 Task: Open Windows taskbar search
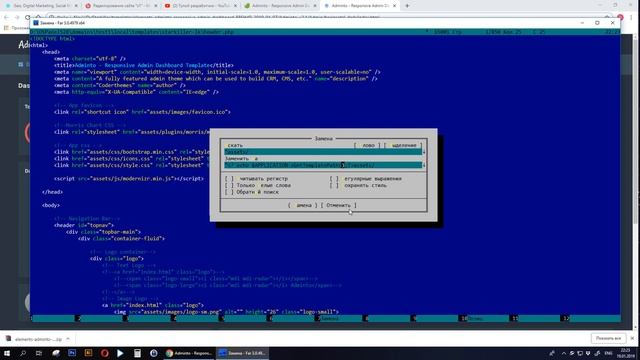click(23, 353)
